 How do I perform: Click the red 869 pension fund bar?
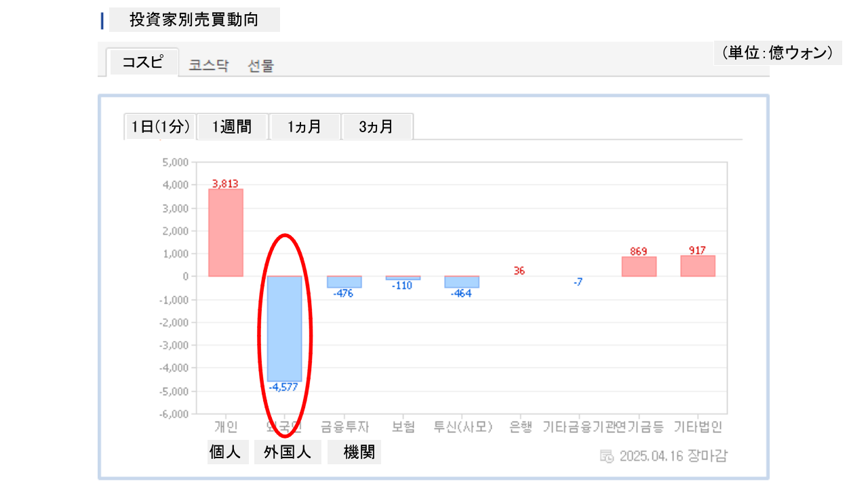click(639, 266)
